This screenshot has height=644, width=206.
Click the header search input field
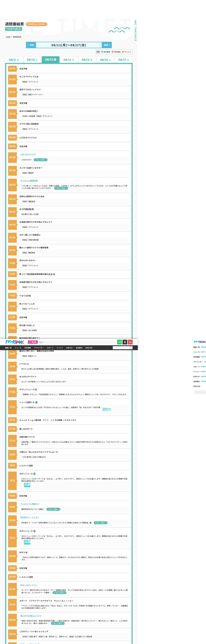(121, 348)
